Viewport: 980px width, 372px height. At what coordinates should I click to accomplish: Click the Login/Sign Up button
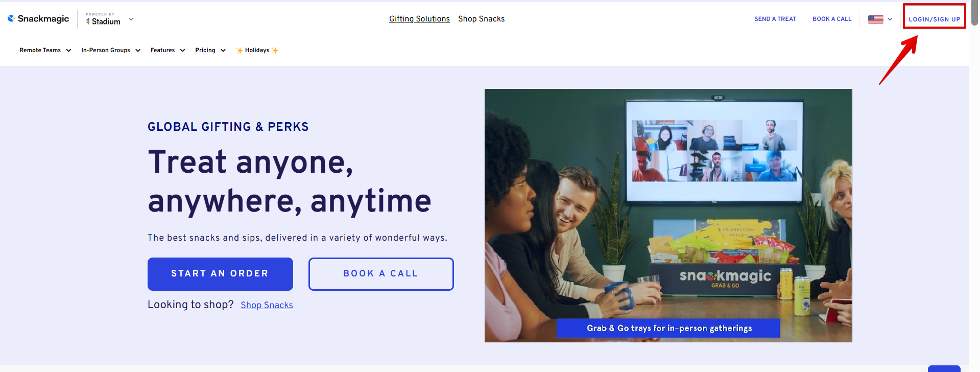tap(934, 19)
